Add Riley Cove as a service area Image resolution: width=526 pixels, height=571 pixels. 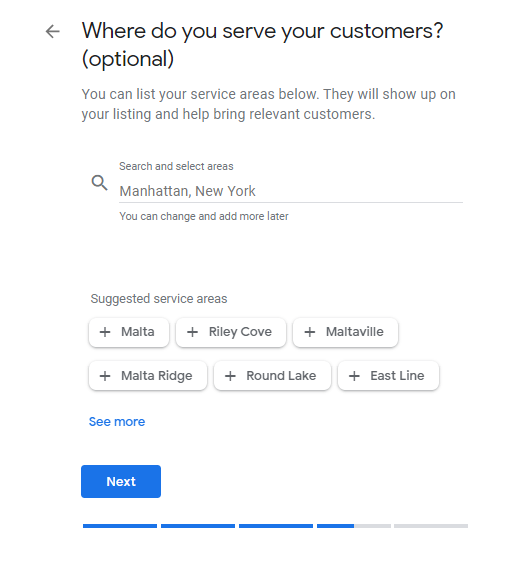[x=231, y=332]
